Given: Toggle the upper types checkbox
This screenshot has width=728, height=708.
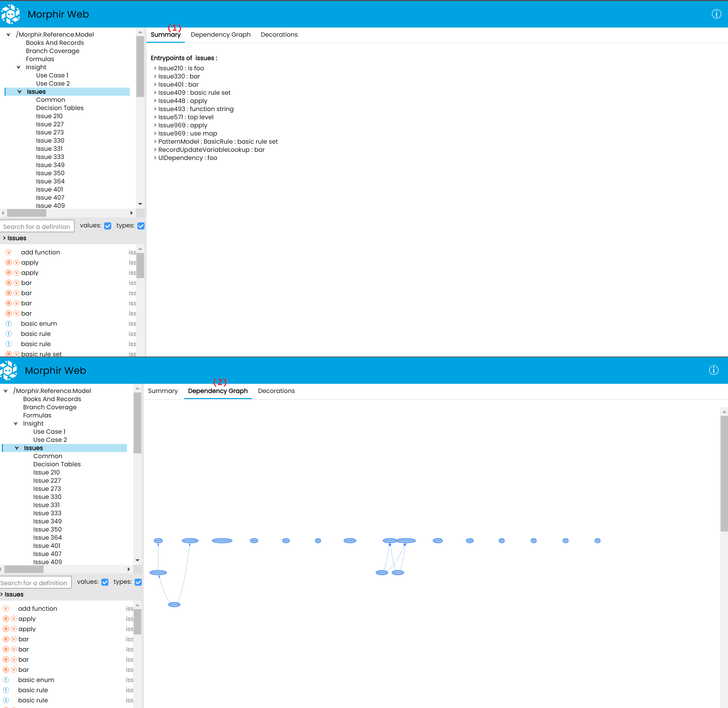Looking at the screenshot, I should (141, 226).
